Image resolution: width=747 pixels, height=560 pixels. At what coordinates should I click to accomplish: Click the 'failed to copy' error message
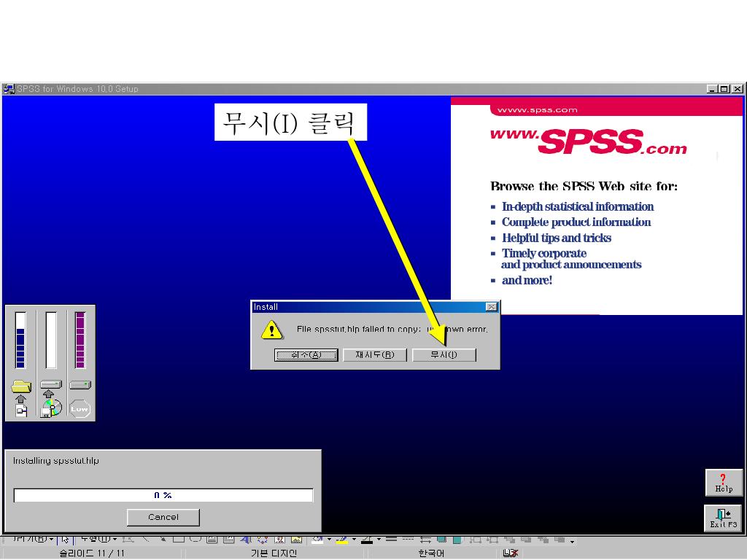pyautogui.click(x=392, y=329)
